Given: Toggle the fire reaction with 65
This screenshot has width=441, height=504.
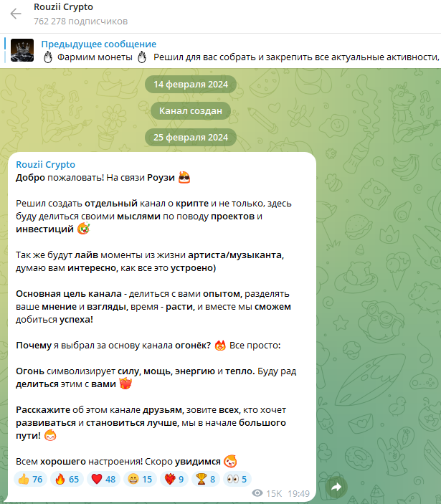Looking at the screenshot, I should pyautogui.click(x=67, y=479).
